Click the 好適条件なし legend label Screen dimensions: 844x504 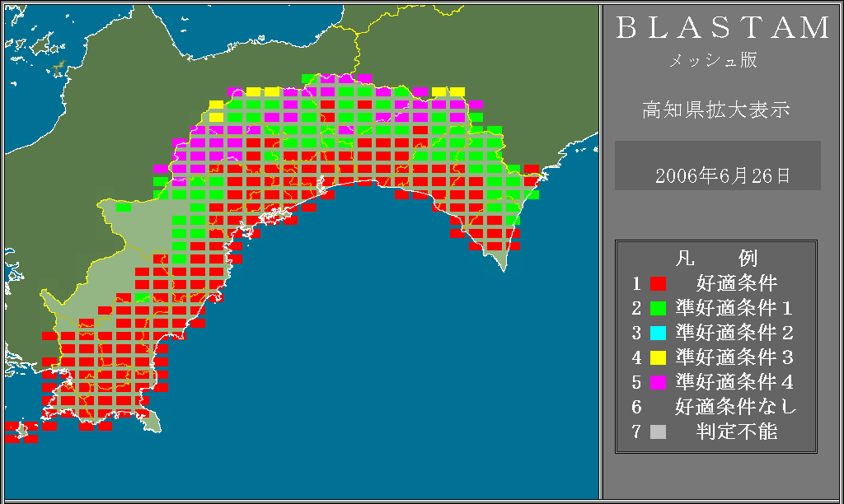(736, 407)
